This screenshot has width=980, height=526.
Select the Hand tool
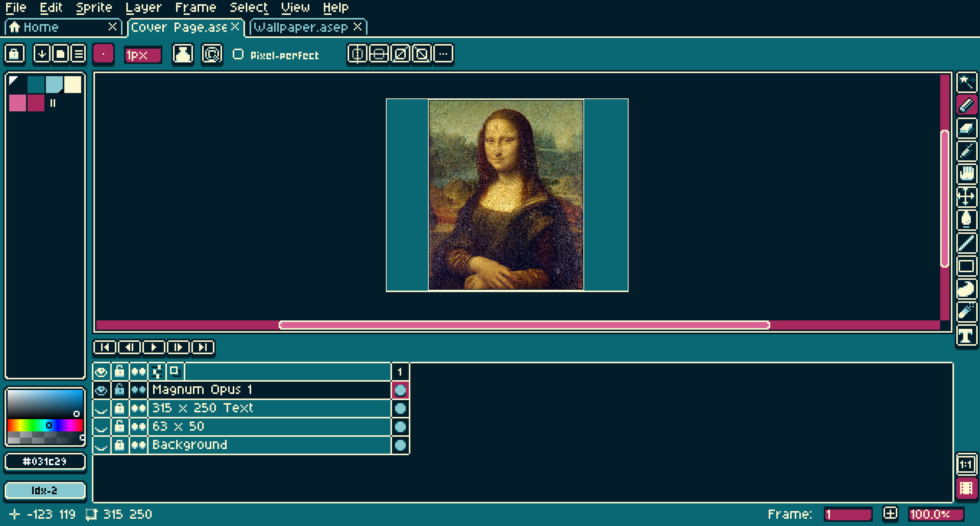966,174
